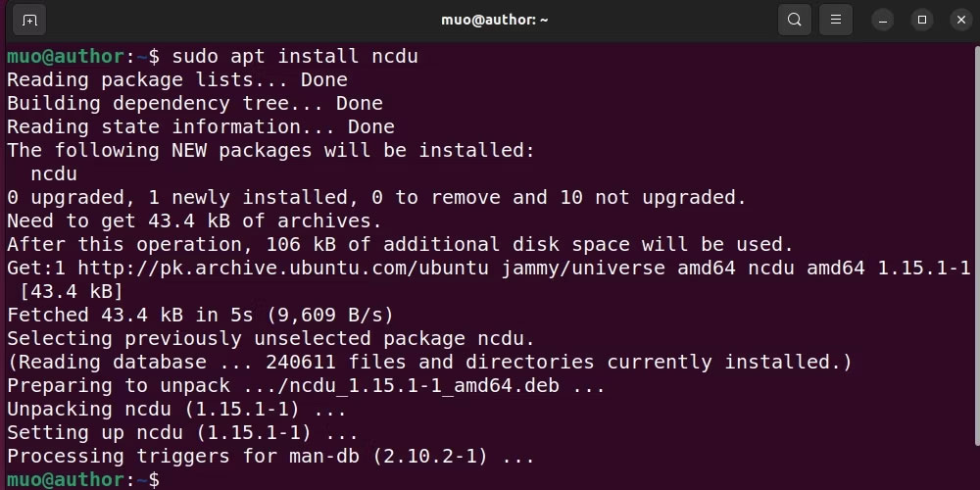Open a new terminal tab
The height and width of the screenshot is (490, 980).
(x=30, y=20)
